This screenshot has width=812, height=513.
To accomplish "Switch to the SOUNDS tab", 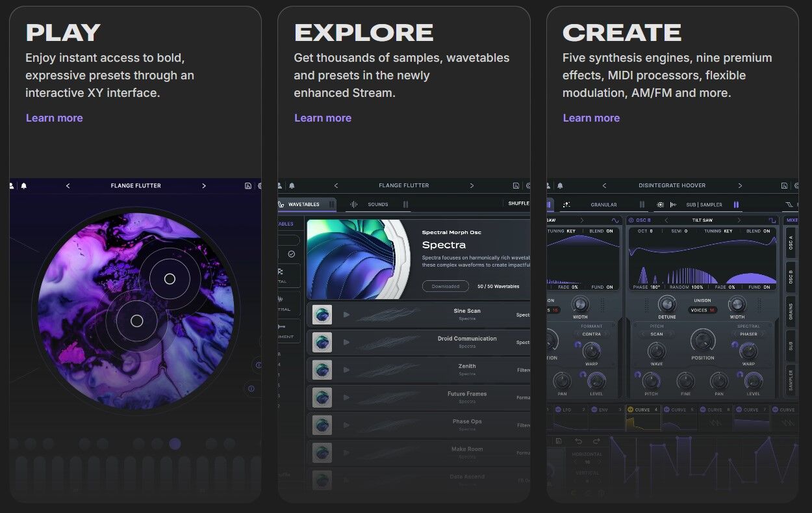I will click(x=378, y=204).
